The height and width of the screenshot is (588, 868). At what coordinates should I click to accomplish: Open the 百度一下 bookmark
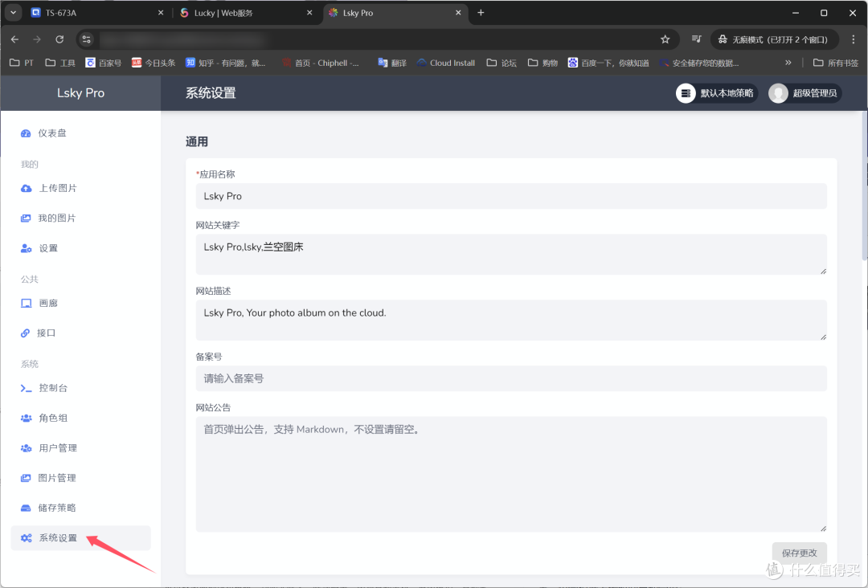tap(608, 63)
